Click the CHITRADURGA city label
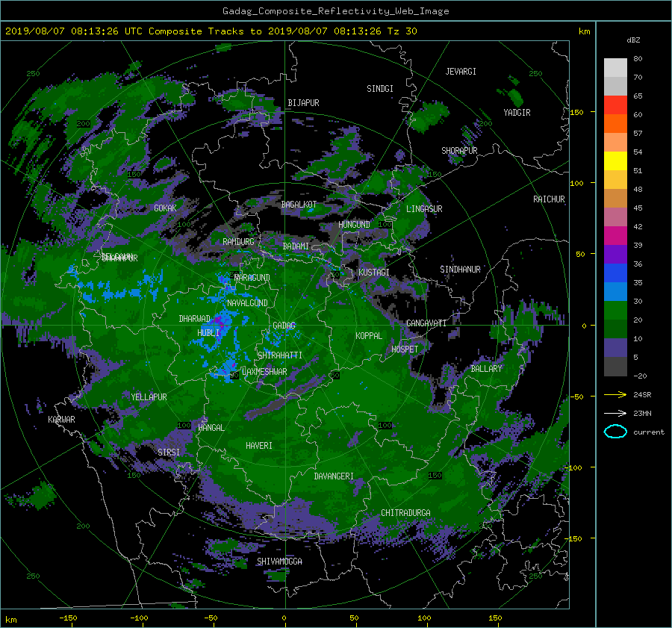 point(406,513)
